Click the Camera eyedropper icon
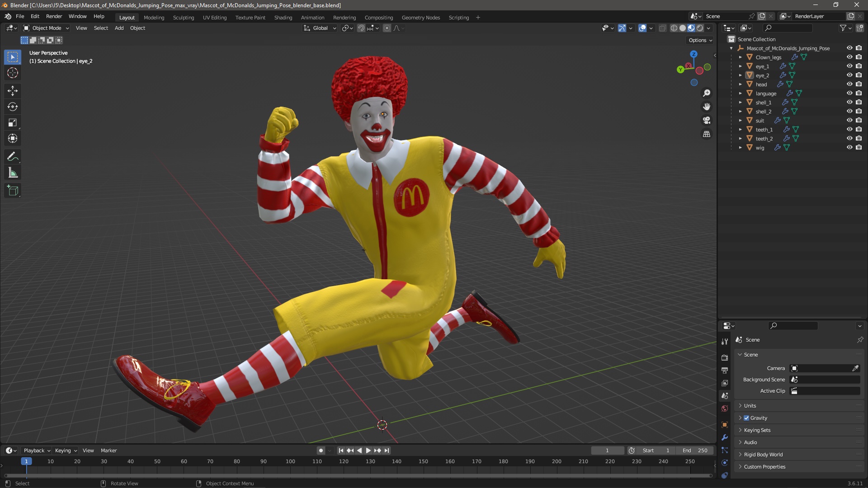Viewport: 868px width, 488px height. click(855, 368)
